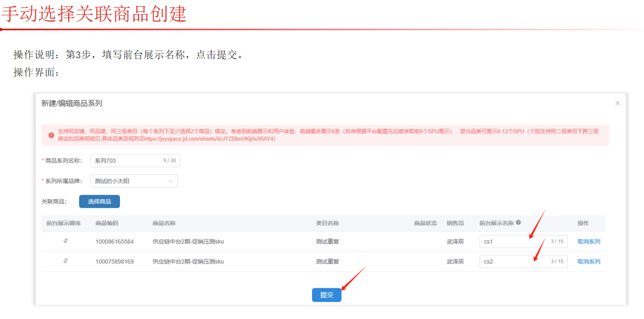
Task: Click the 类目名称 column header
Action: (327, 224)
